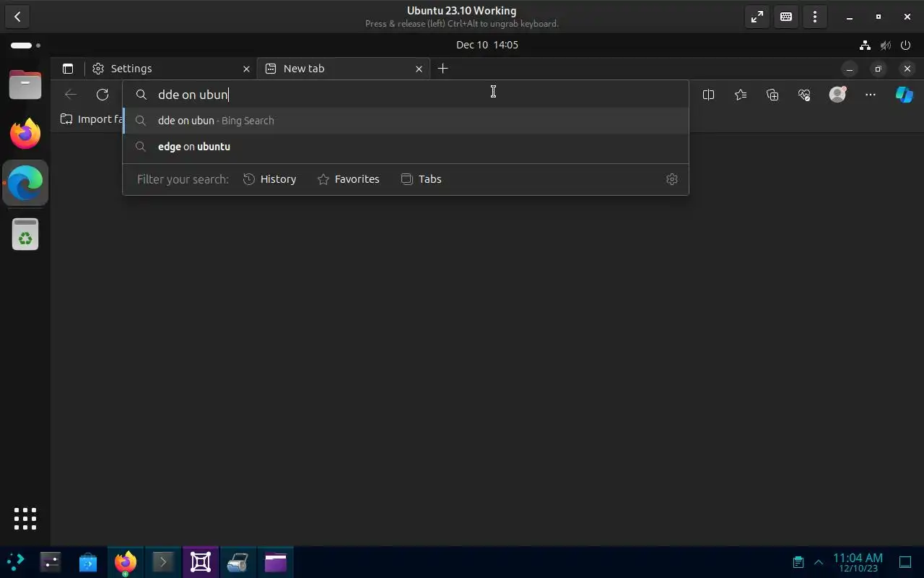The width and height of the screenshot is (924, 578).
Task: Filter search by Favorites
Action: 349,179
